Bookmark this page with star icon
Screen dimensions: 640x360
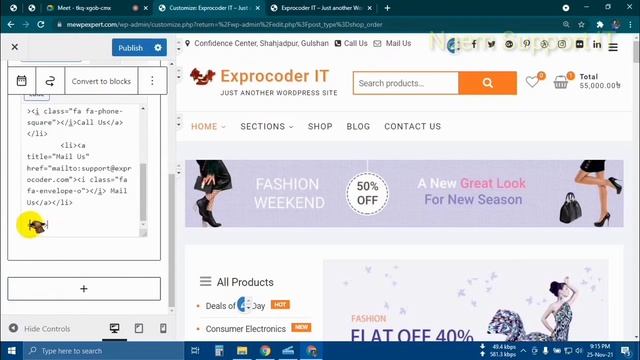(581, 24)
